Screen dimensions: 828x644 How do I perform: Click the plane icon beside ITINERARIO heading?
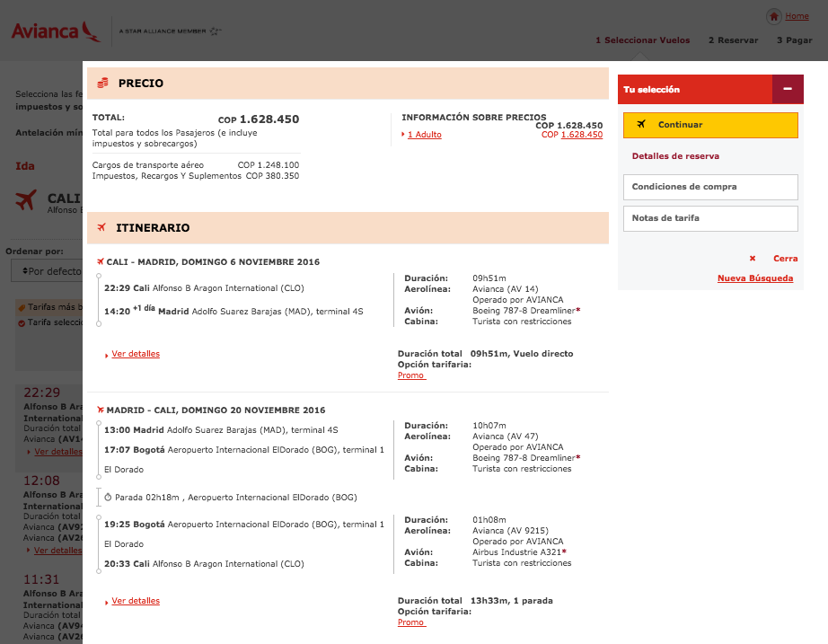tap(101, 228)
